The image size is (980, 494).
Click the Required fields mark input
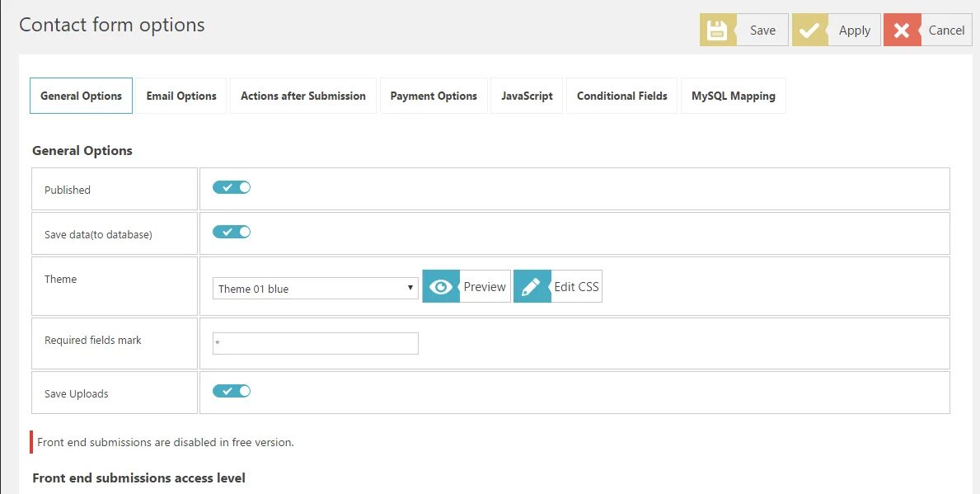(x=315, y=343)
